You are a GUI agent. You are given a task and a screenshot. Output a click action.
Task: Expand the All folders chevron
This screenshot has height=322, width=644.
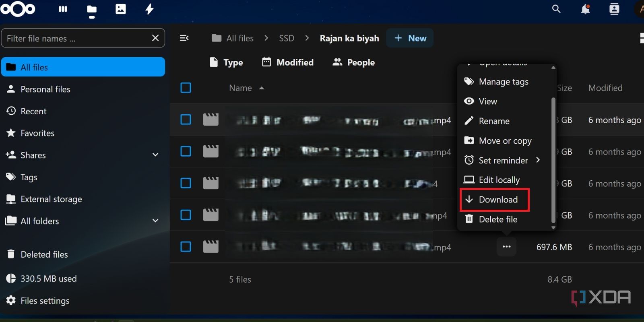(155, 221)
